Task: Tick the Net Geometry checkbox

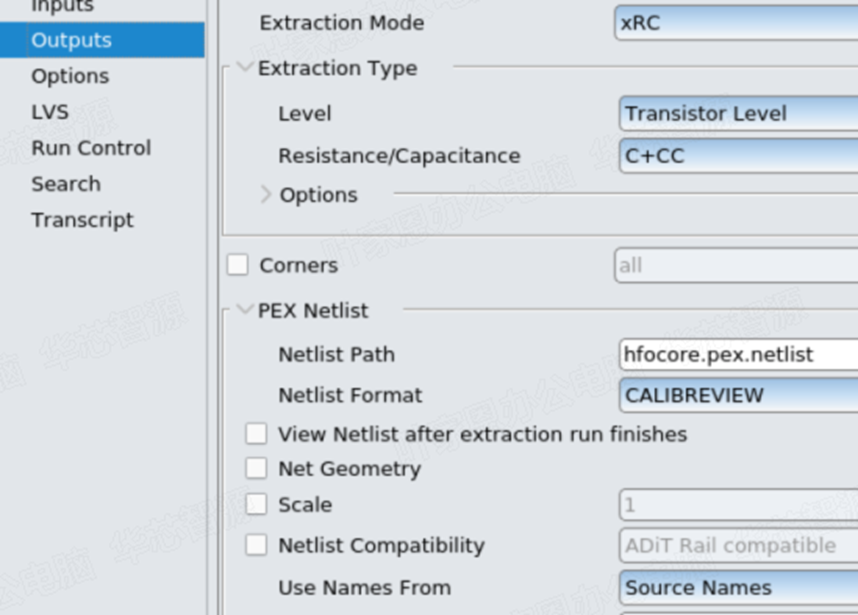Action: click(x=257, y=468)
